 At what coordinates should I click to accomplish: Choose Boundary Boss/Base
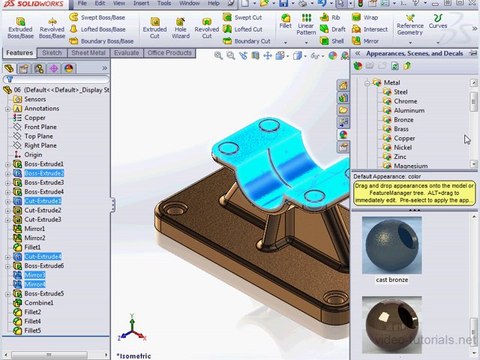[x=102, y=41]
